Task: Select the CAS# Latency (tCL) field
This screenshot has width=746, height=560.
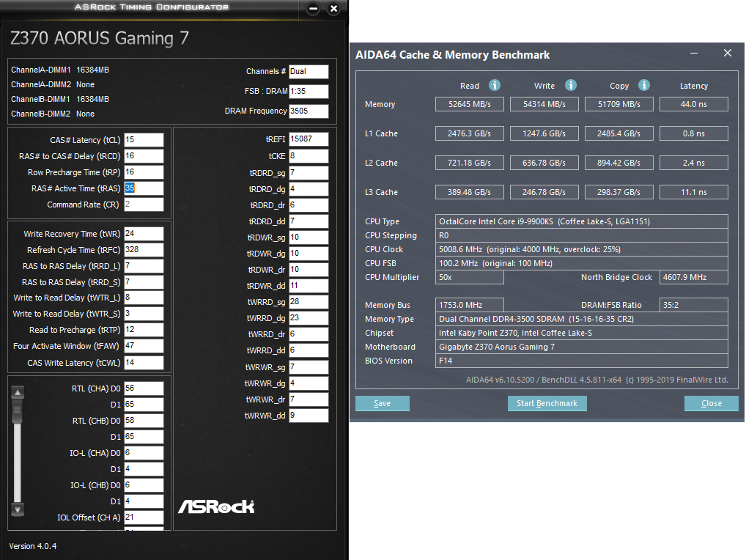Action: (144, 140)
